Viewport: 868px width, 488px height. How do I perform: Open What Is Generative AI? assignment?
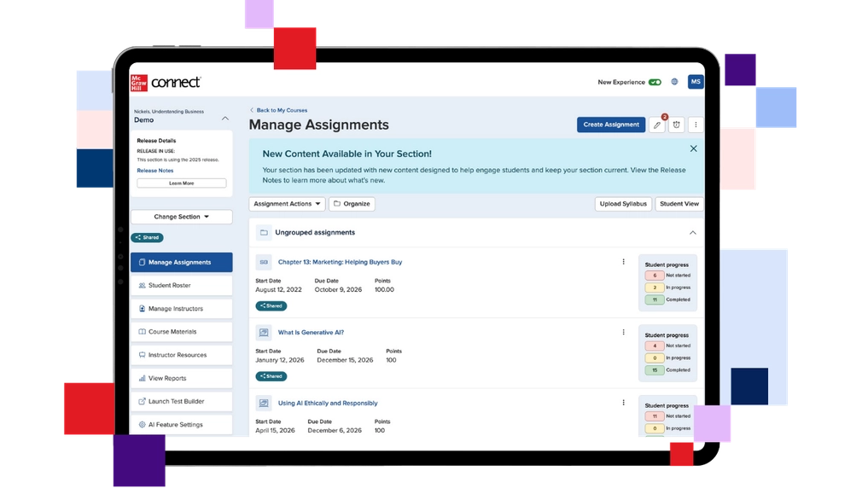coord(311,333)
